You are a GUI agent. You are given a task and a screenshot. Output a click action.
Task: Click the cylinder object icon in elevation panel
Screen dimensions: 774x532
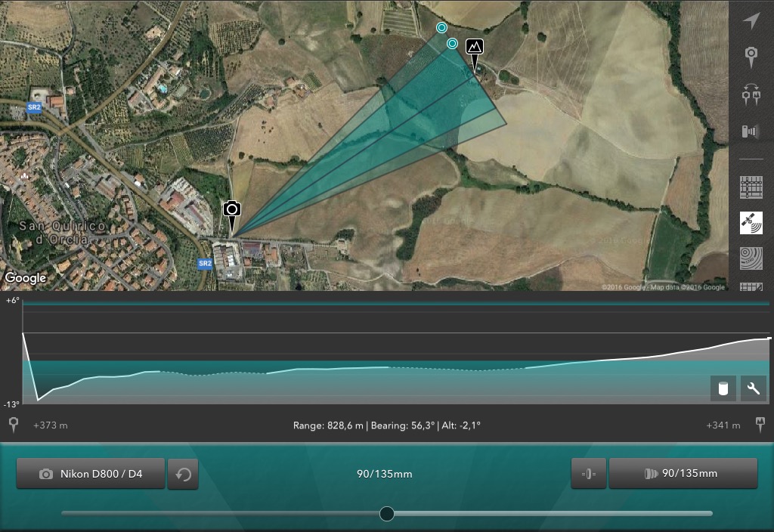(x=723, y=388)
